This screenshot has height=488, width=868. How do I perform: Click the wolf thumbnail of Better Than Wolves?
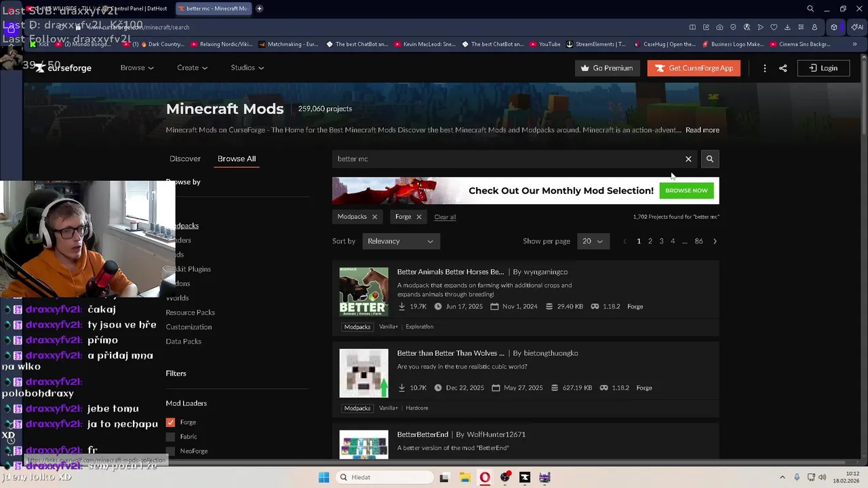click(363, 373)
